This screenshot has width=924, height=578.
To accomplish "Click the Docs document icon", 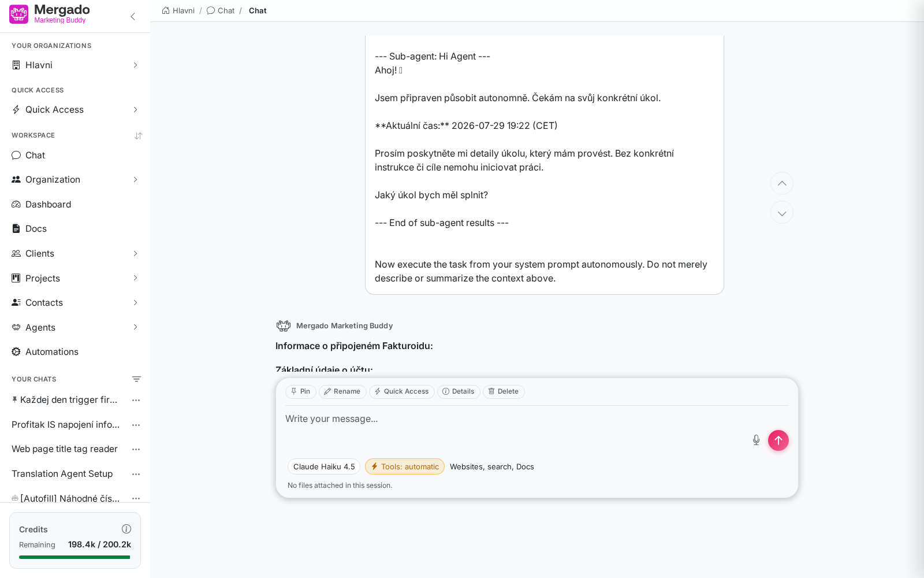I will coord(16,229).
